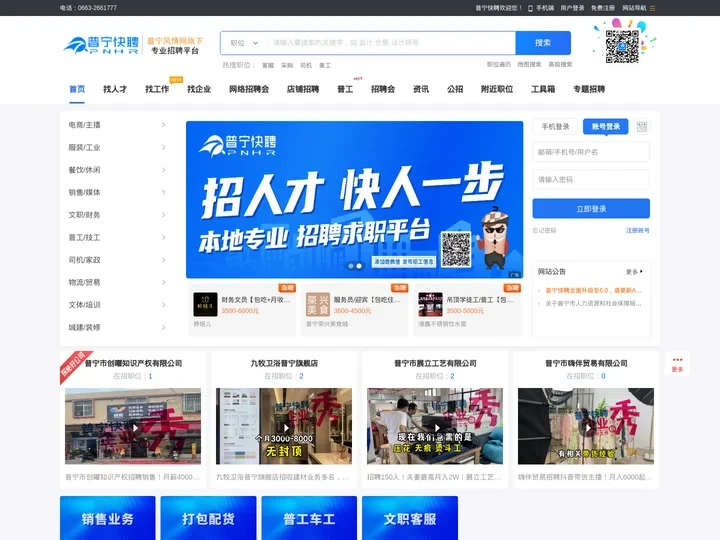Click the 打包配货 category tile

click(208, 518)
